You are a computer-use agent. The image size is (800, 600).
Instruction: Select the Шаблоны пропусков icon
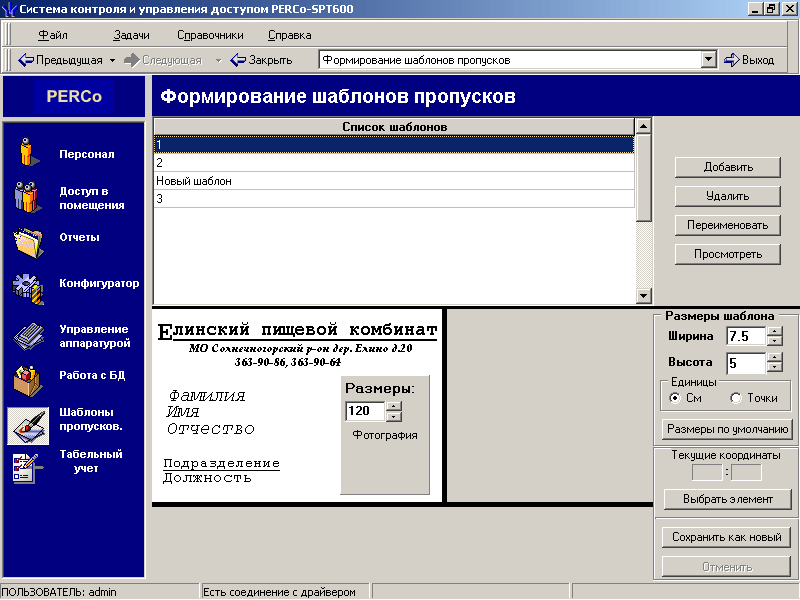point(28,426)
